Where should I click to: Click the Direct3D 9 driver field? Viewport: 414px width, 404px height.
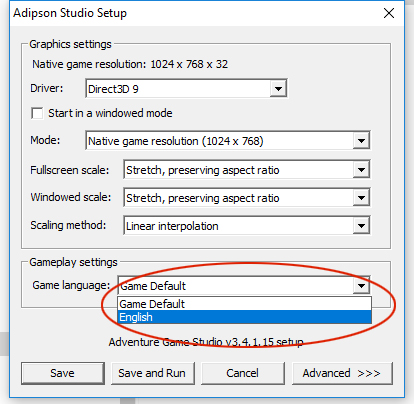coord(186,89)
